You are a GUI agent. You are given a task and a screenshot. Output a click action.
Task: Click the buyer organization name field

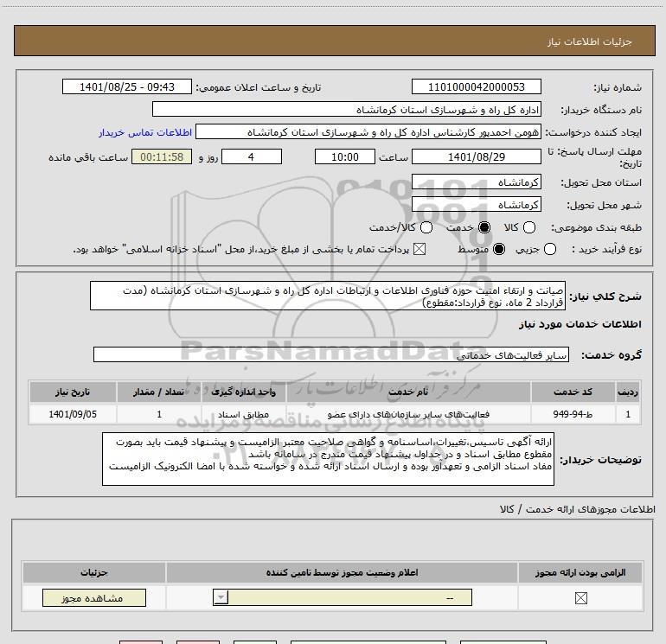click(x=347, y=110)
